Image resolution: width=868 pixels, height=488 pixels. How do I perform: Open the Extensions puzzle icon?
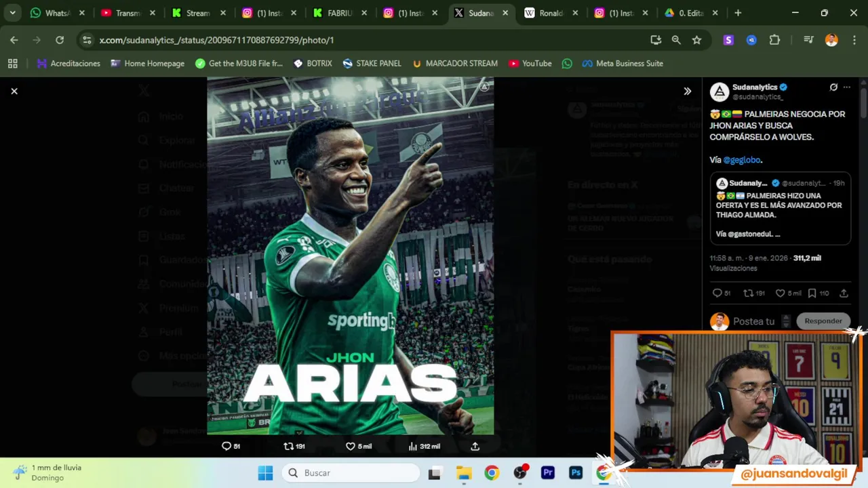click(774, 40)
